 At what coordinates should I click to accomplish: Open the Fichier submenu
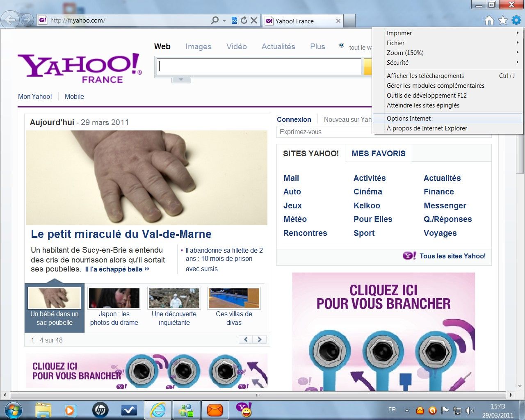click(447, 43)
